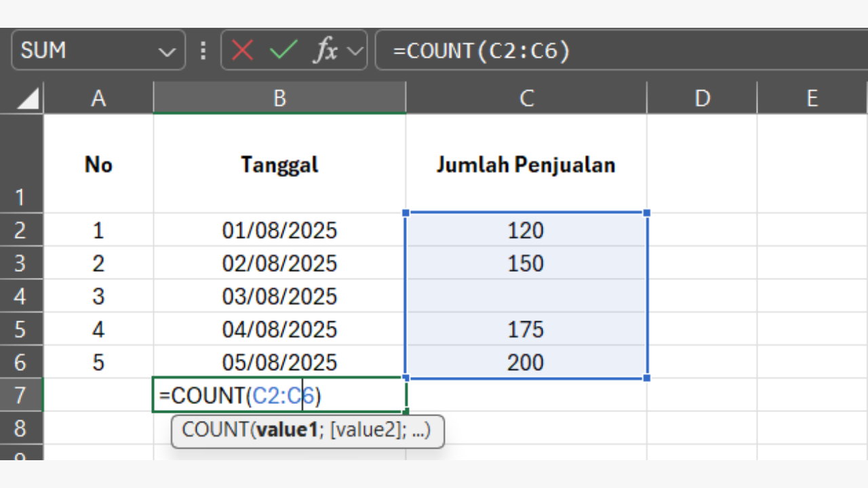868x488 pixels.
Task: Confirm the formula with the green checkmark
Action: pyautogui.click(x=283, y=49)
